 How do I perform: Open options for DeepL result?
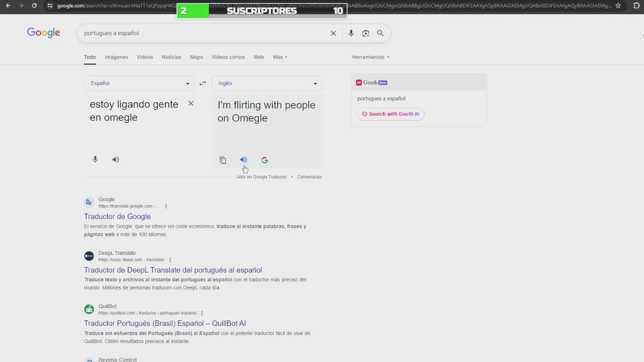pos(170,260)
